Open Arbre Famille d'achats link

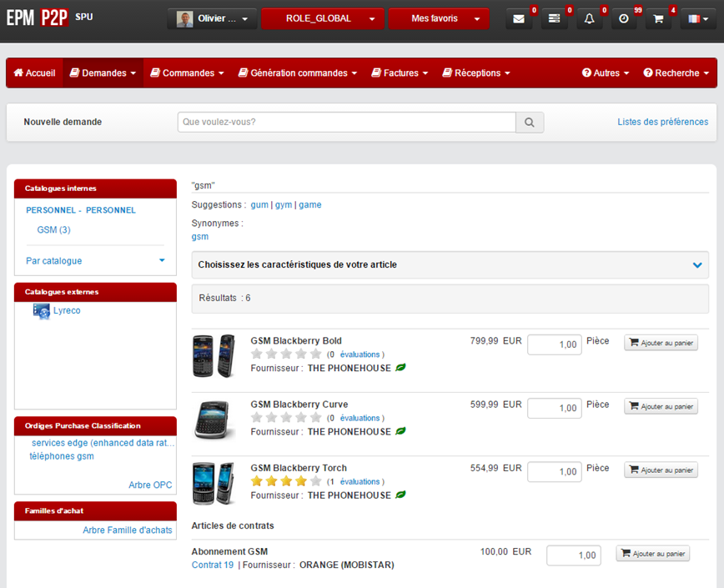pyautogui.click(x=128, y=530)
